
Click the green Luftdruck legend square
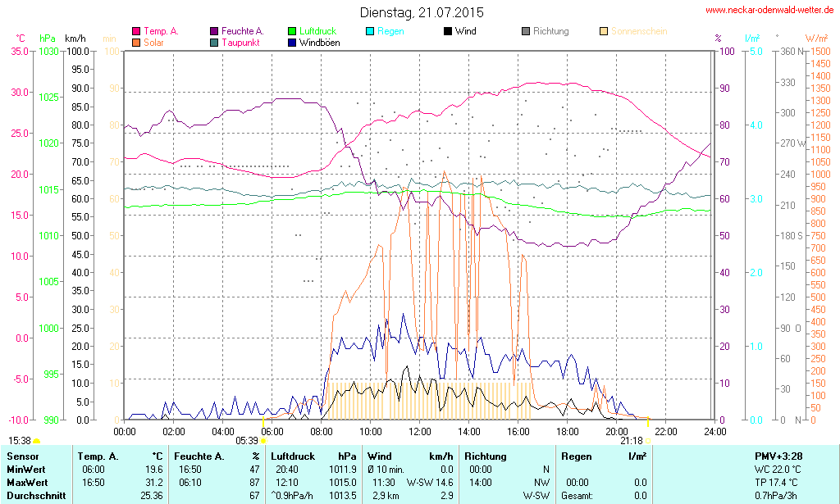[x=293, y=31]
